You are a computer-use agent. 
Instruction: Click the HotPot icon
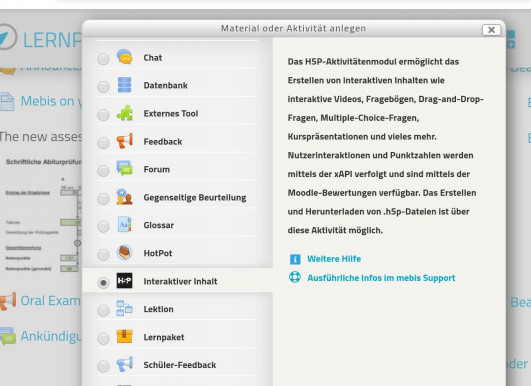click(124, 253)
